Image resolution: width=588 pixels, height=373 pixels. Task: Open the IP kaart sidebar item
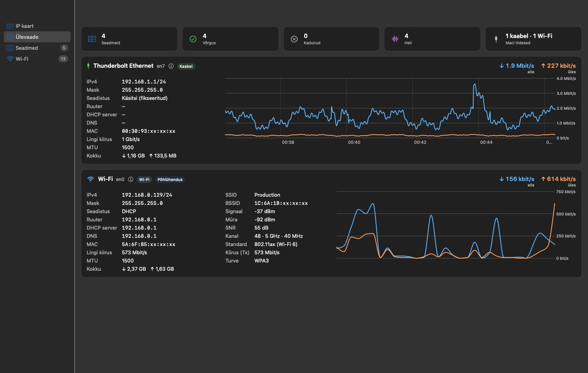37,26
